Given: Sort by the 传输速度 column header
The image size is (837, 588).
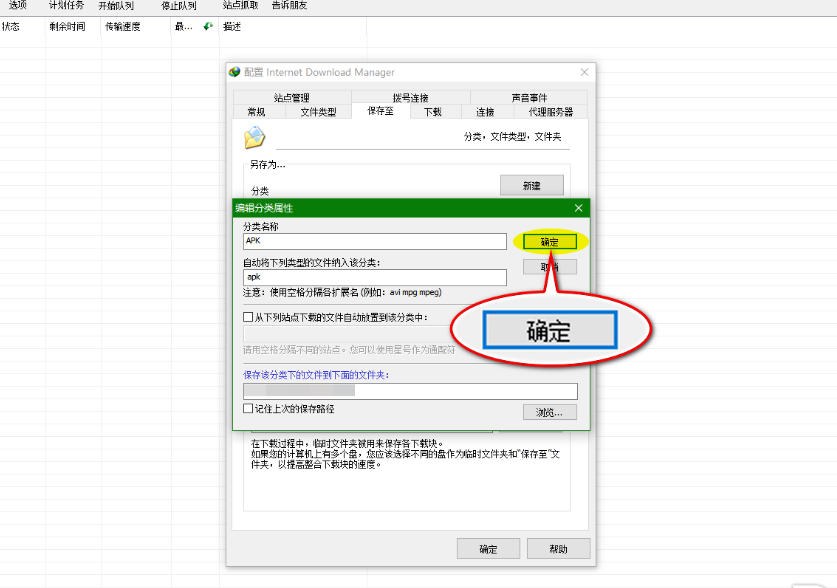Looking at the screenshot, I should click(x=123, y=26).
